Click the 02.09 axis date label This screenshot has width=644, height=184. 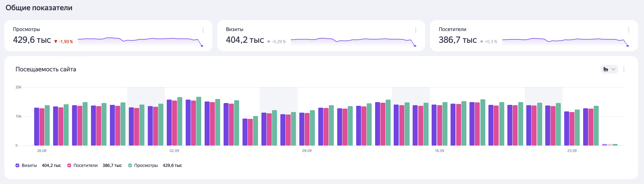tap(174, 151)
